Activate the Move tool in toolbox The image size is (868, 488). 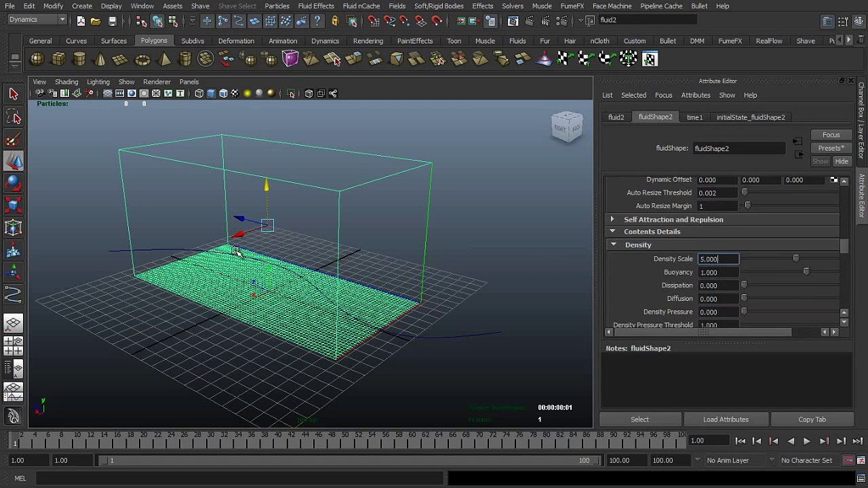[14, 161]
